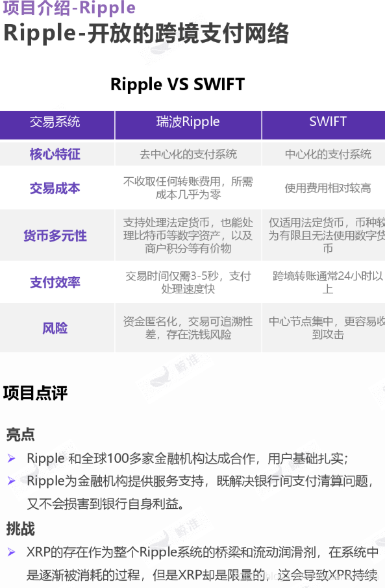
Task: Select the title 'Ripple-开放的跨境支付网络'
Action: (146, 34)
